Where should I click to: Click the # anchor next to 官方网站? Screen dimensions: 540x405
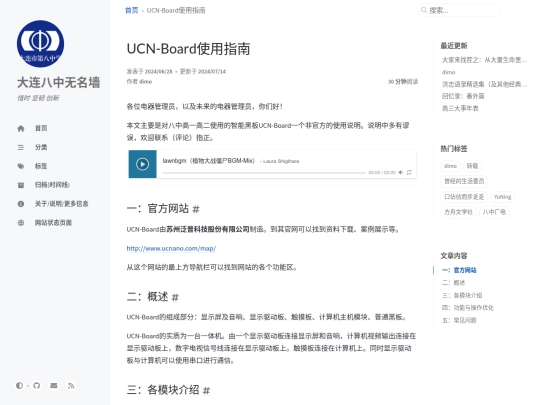click(196, 209)
